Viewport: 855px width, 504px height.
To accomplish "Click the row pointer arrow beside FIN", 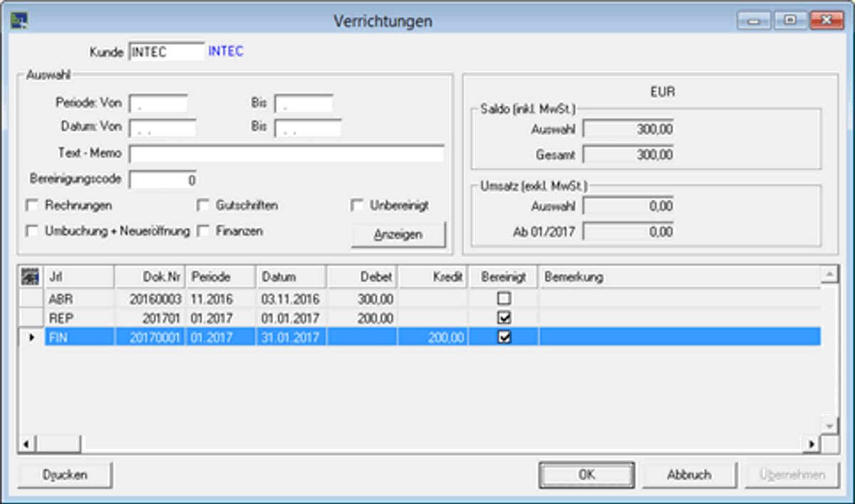I will coord(31,337).
